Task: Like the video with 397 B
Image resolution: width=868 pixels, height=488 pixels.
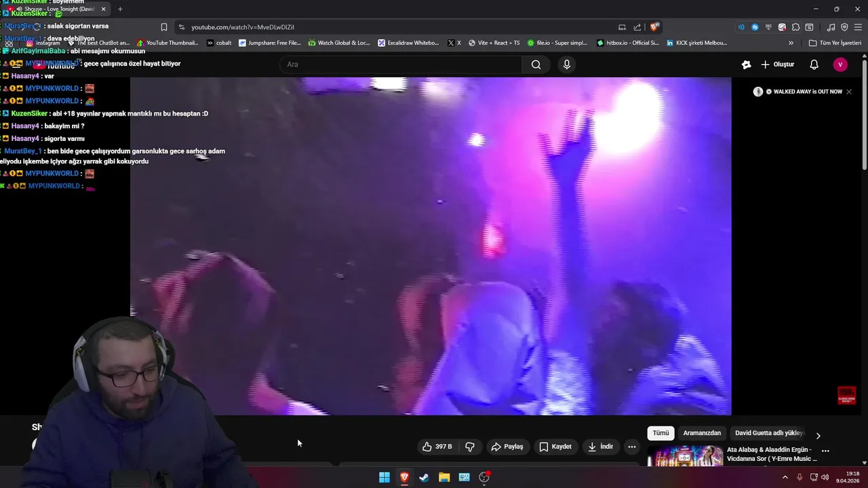Action: point(437,447)
